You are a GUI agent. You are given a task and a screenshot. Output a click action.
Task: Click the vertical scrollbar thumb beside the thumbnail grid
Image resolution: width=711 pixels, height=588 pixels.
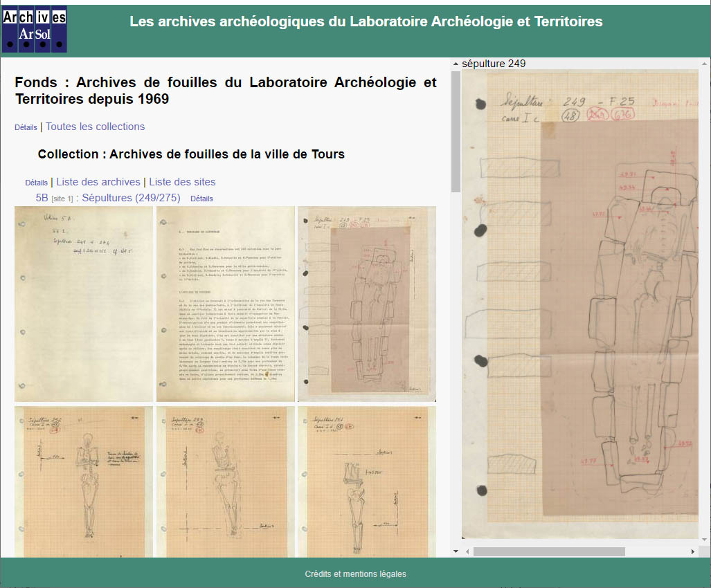coord(456,131)
